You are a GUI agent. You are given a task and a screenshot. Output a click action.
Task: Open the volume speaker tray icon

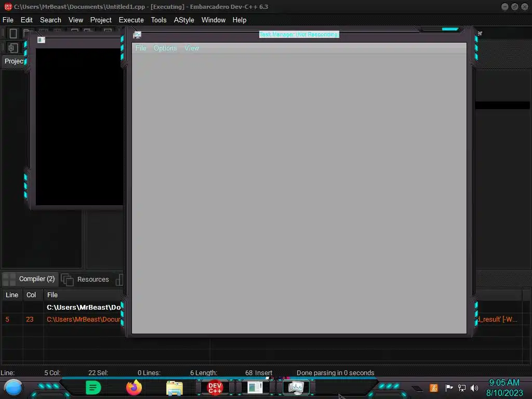coord(474,388)
